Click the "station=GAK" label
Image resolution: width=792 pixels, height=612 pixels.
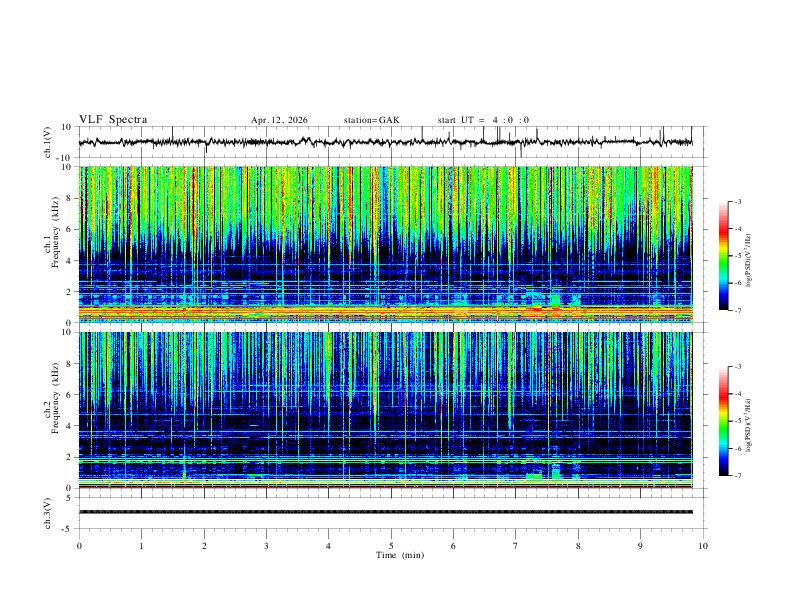tap(371, 120)
